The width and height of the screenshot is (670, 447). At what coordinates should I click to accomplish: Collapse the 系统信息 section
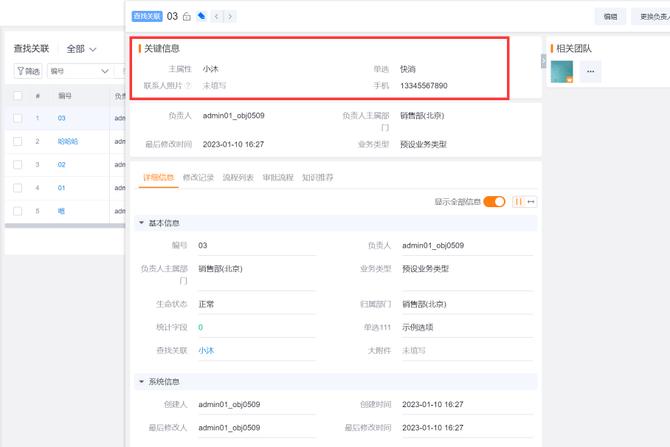(141, 381)
